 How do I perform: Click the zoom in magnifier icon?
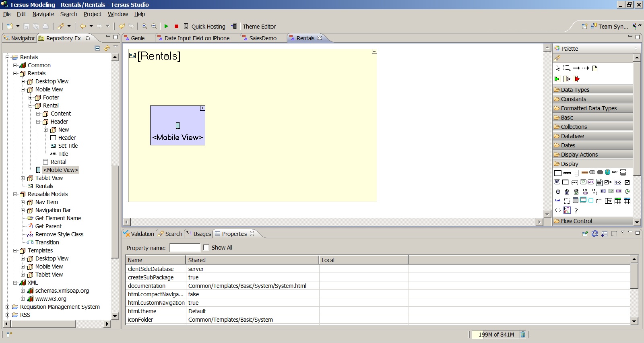click(x=144, y=26)
